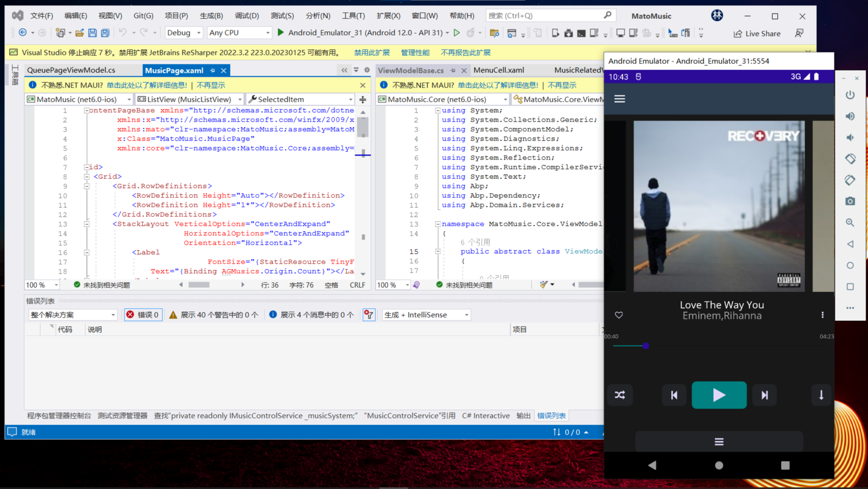This screenshot has width=868, height=489.
Task: Raise emulator volume from side panel
Action: tap(850, 116)
